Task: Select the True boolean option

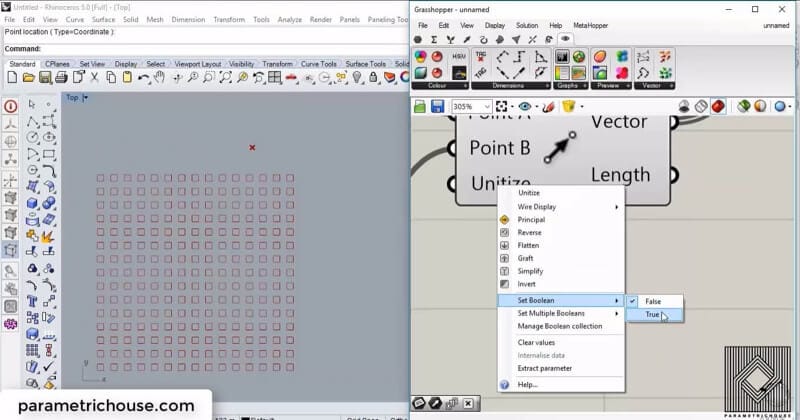Action: [x=652, y=314]
